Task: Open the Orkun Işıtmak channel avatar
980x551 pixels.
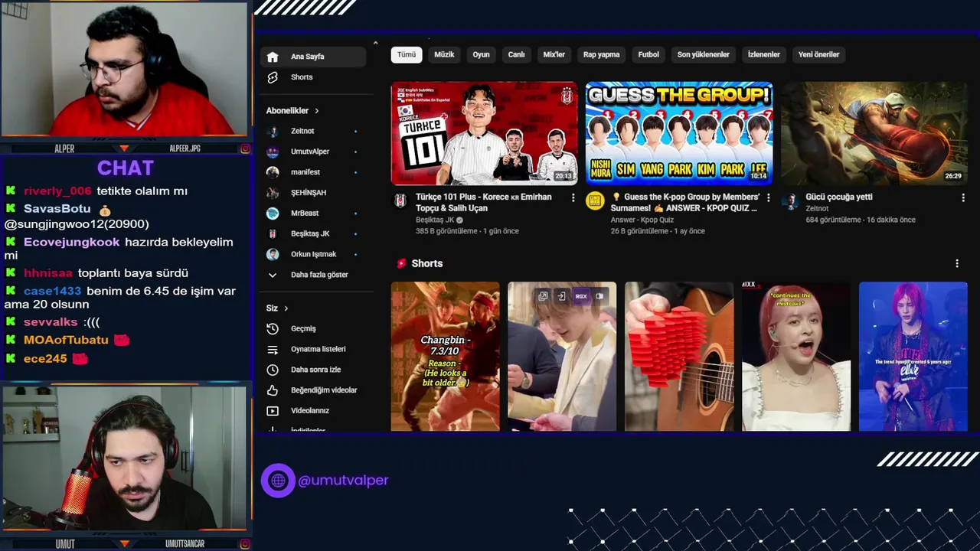Action: [x=273, y=254]
